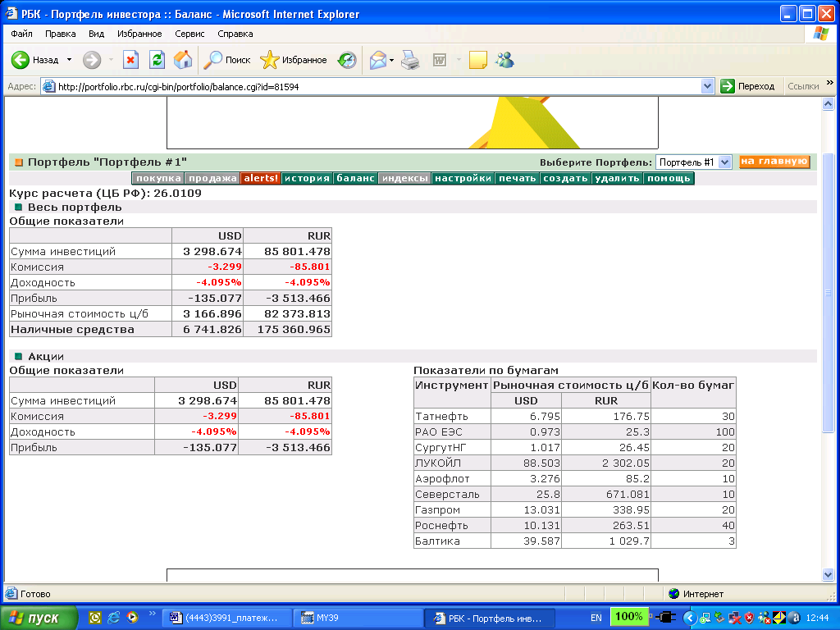Show more quick launch items chevron

click(152, 614)
